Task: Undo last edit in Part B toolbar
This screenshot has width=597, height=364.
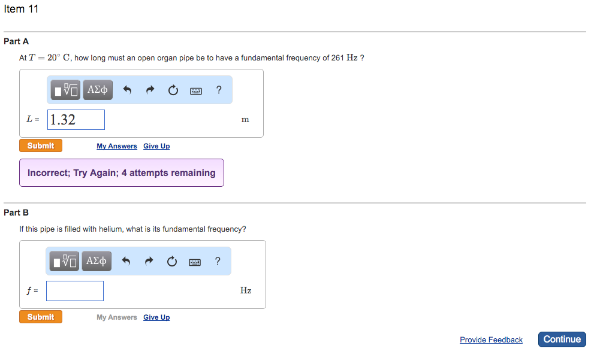Action: (126, 262)
